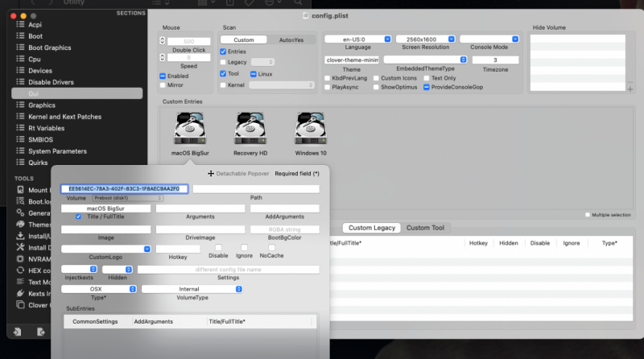
Task: Open the OSX Type dropdown
Action: point(97,289)
